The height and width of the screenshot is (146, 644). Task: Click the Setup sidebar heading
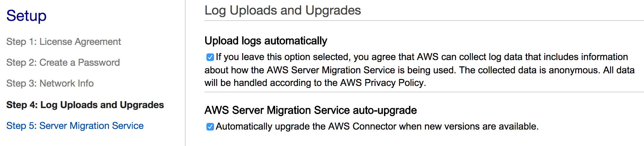coord(26,16)
